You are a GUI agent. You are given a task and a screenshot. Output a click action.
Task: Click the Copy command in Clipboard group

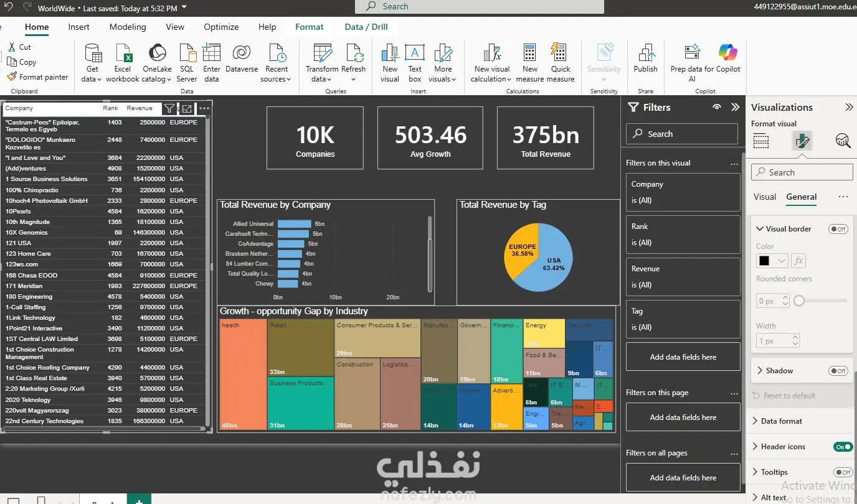coord(22,62)
